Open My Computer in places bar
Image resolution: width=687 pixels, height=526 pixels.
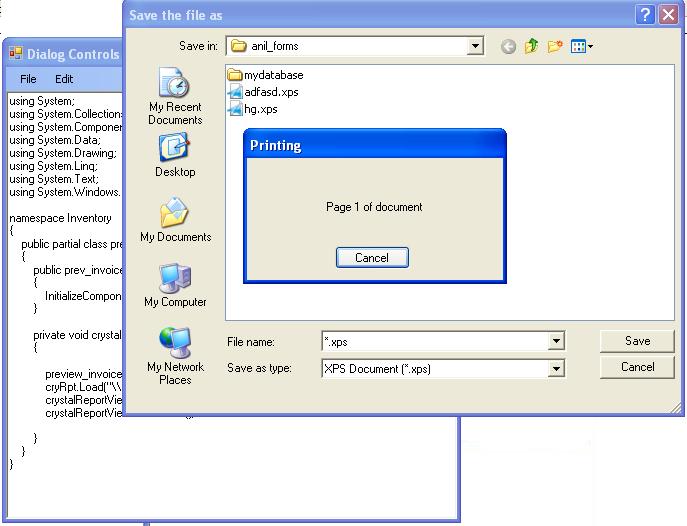point(175,285)
